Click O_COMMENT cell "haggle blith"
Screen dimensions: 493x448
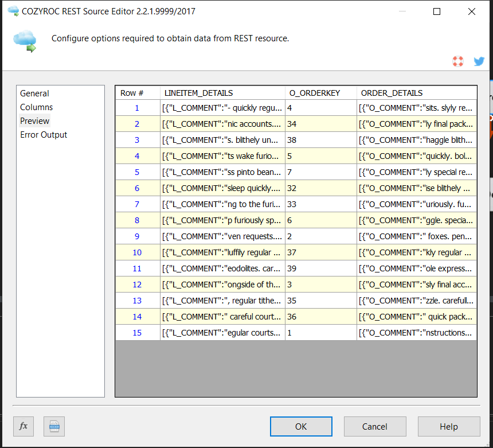tap(417, 140)
